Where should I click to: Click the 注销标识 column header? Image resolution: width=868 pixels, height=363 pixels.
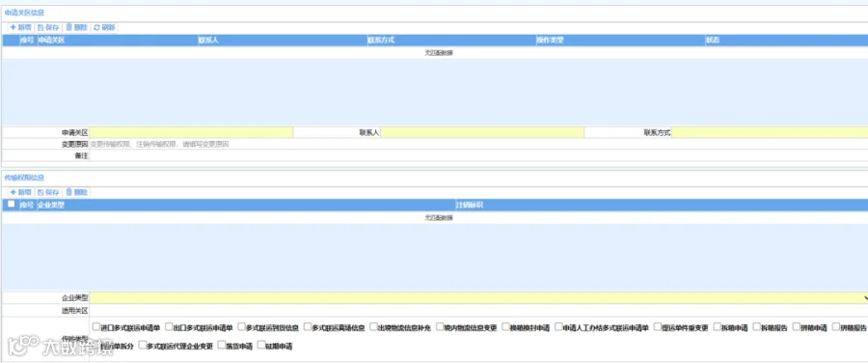point(662,205)
